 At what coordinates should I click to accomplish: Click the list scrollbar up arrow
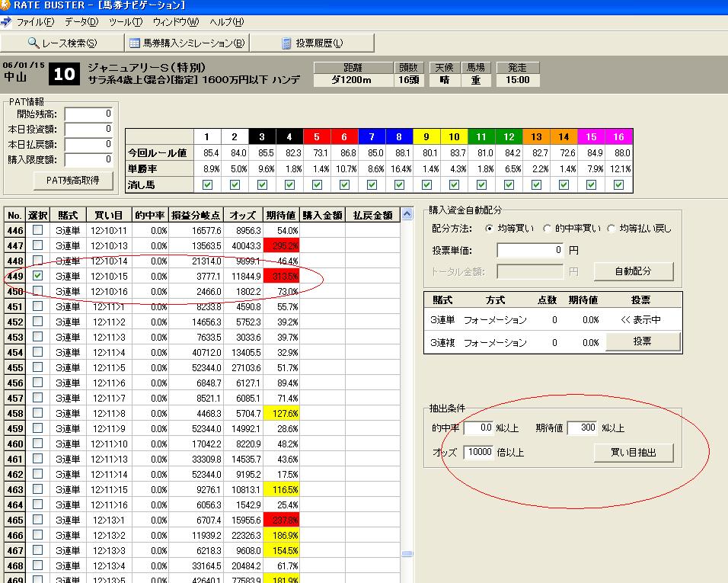tap(407, 214)
